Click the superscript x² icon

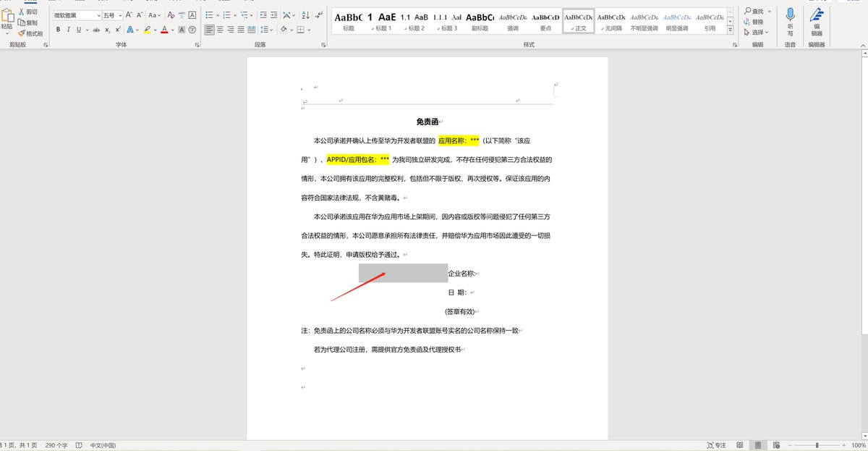(x=119, y=30)
